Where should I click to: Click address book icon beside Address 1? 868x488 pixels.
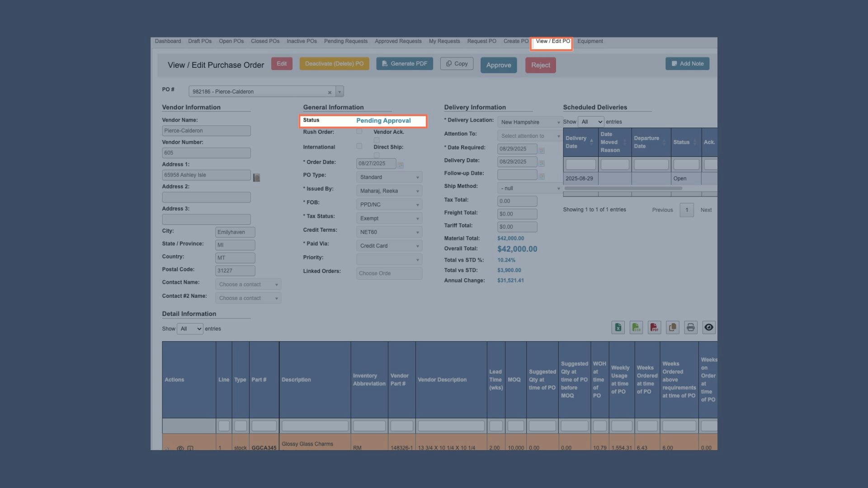point(256,178)
